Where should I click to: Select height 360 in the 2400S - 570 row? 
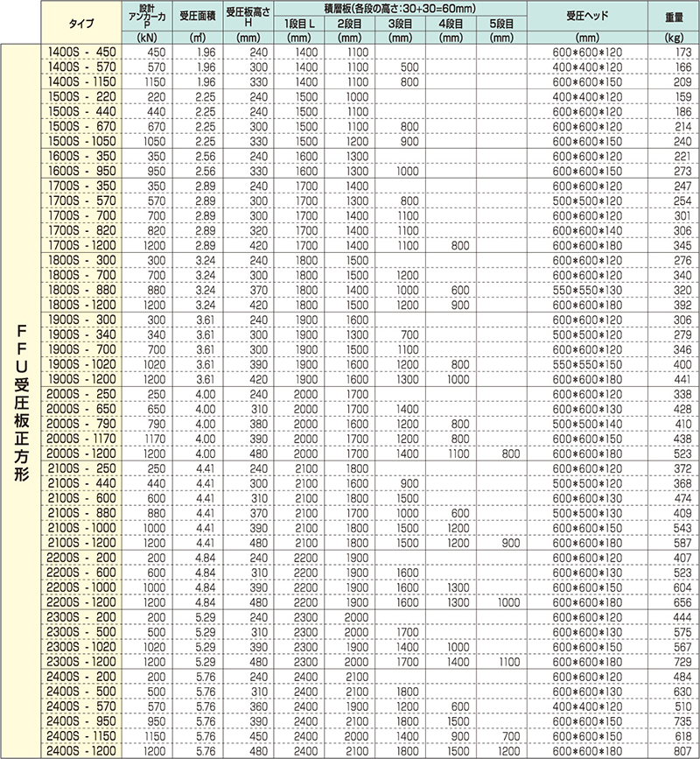259,706
